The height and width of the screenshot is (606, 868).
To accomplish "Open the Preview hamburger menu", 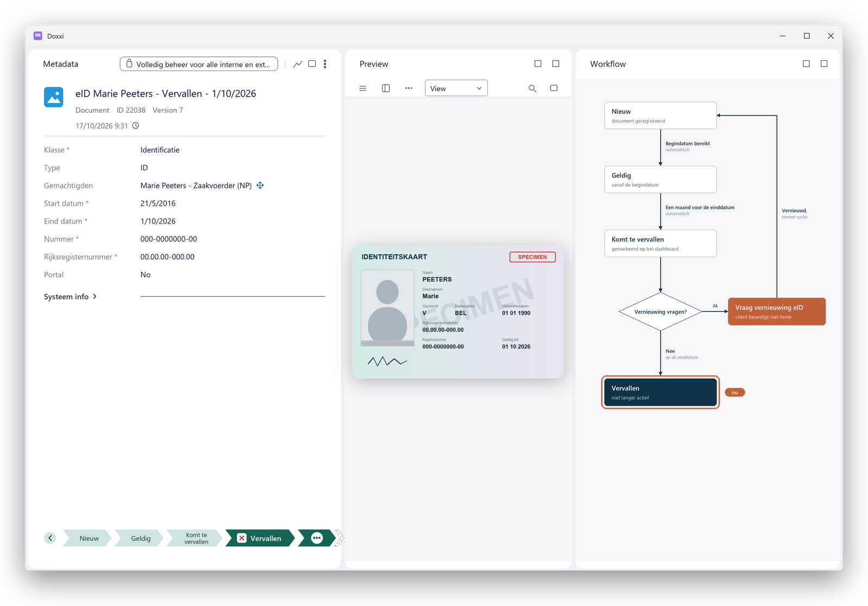I will click(363, 88).
